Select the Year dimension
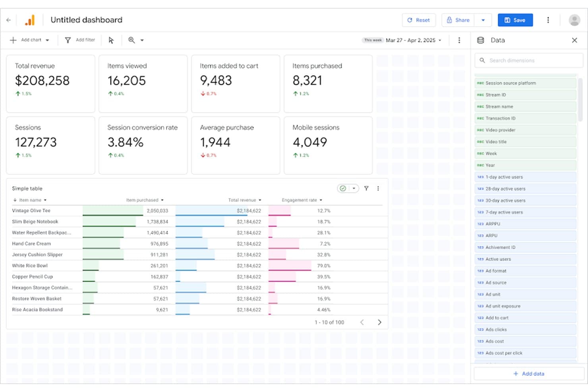 (526, 165)
